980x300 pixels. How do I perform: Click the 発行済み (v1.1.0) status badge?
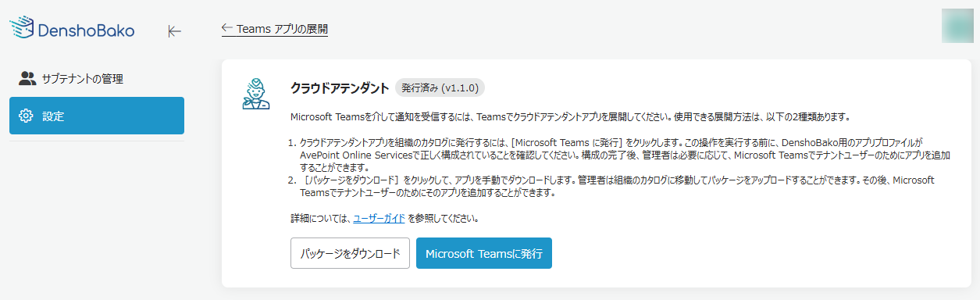tap(440, 87)
